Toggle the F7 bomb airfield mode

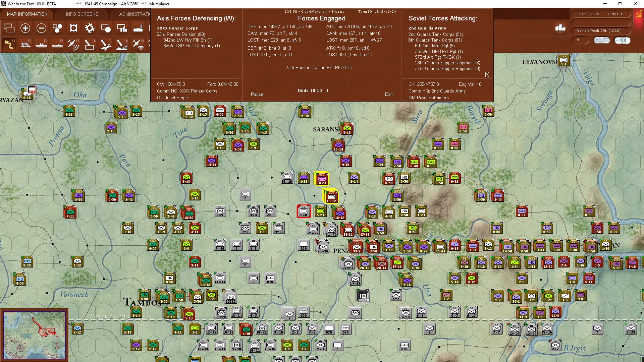pos(105,44)
